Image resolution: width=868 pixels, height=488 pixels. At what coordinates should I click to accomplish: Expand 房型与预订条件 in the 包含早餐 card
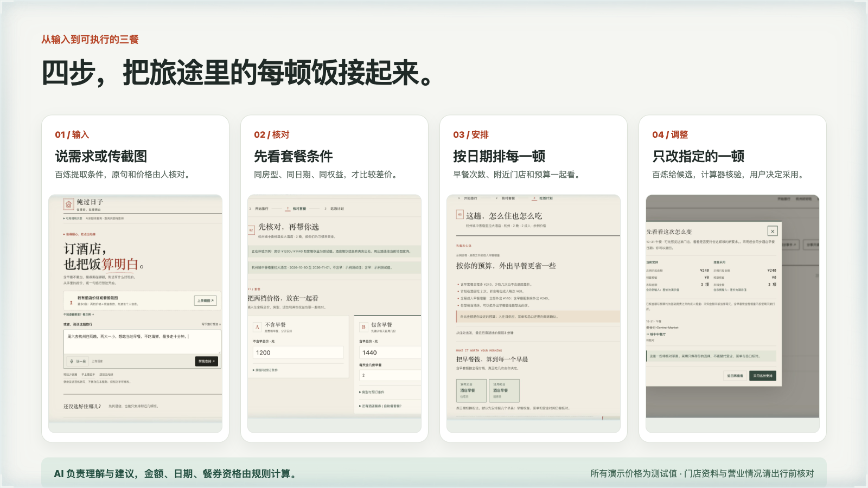coord(372,392)
